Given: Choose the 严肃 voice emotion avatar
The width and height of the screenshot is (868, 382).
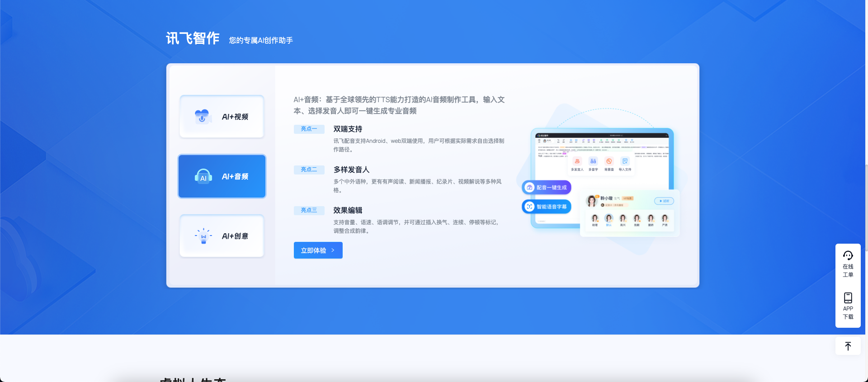Looking at the screenshot, I should (x=665, y=219).
